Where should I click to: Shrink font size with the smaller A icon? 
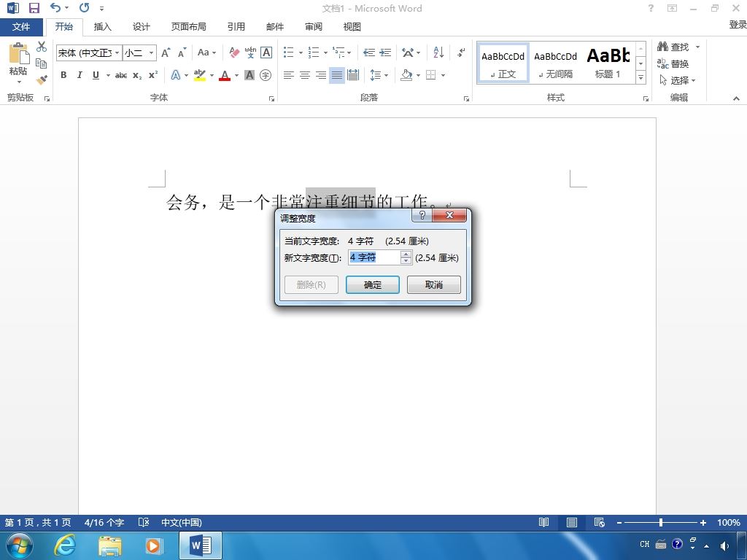coord(182,52)
